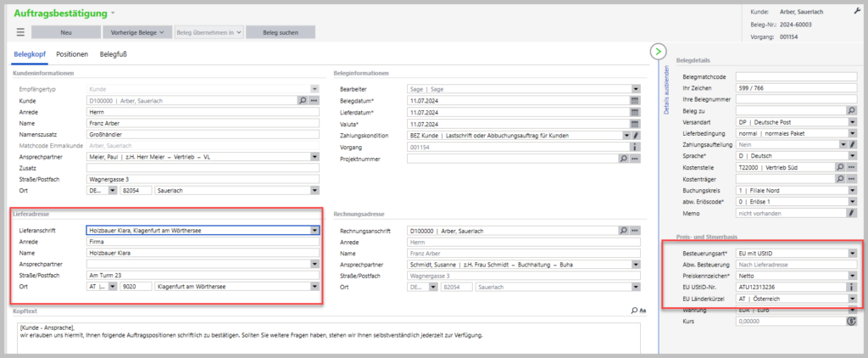The height and width of the screenshot is (358, 868).
Task: Open the calendar picker for Belegdatum
Action: 634,100
